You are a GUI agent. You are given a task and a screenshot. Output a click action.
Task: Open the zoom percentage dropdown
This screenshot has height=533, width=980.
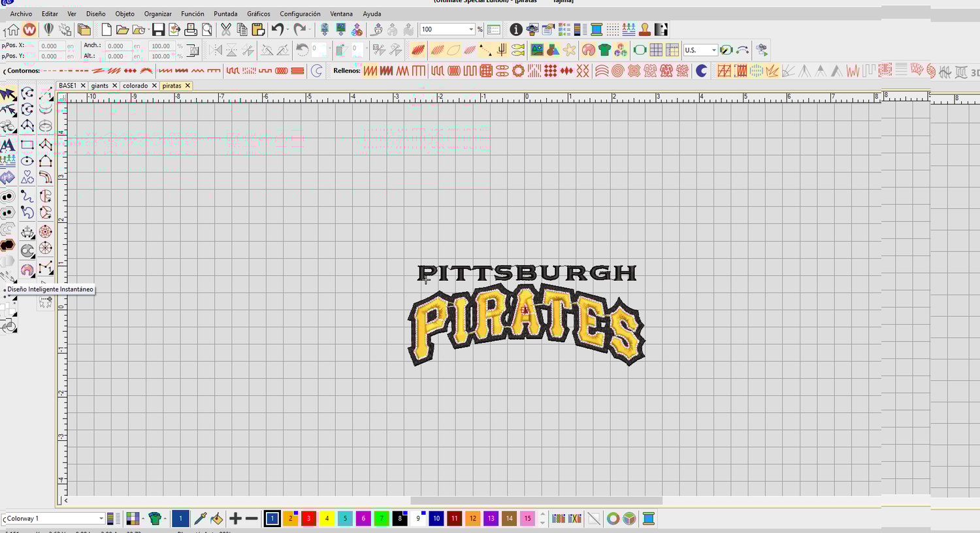click(470, 29)
